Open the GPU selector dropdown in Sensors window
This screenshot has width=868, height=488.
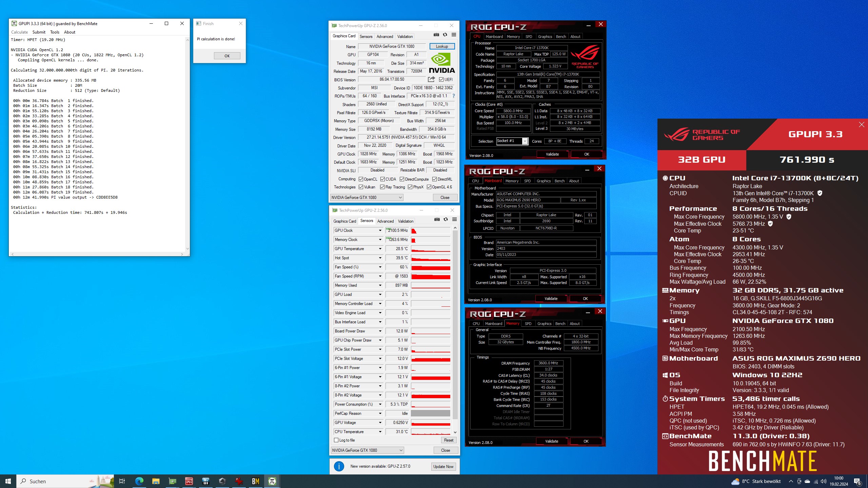coord(368,450)
